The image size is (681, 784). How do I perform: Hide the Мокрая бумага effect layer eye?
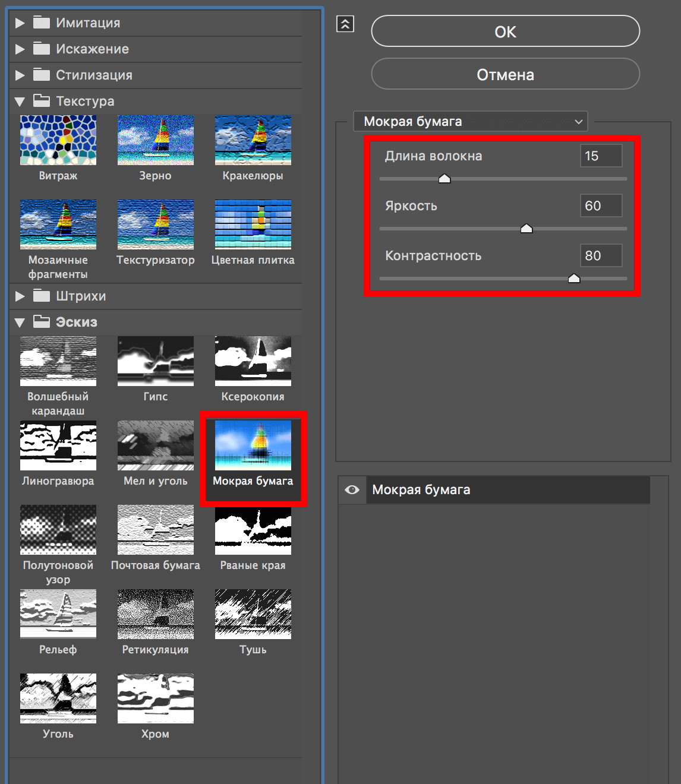(x=352, y=490)
